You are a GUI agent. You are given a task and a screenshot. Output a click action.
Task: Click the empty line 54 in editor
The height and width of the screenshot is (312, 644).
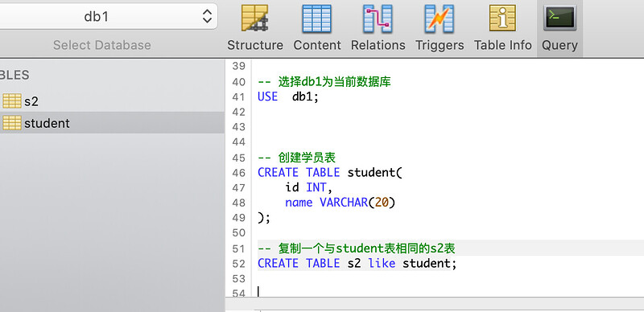pyautogui.click(x=448, y=292)
